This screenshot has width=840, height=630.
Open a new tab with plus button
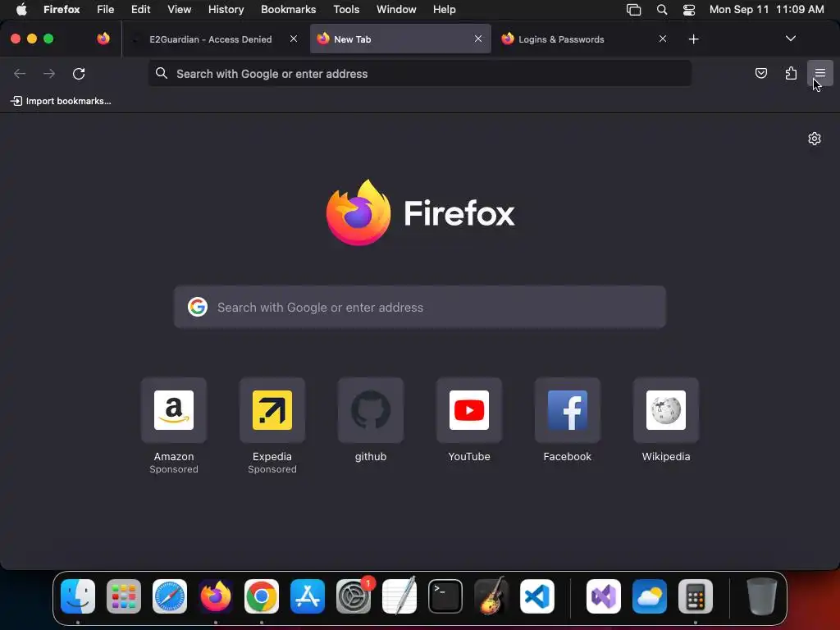point(694,39)
